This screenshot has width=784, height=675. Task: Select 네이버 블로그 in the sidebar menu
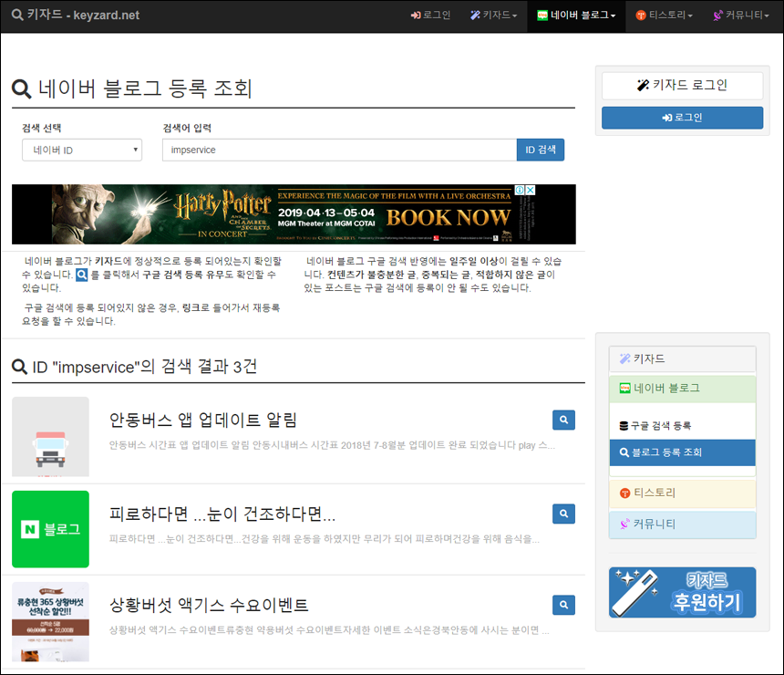click(x=682, y=389)
